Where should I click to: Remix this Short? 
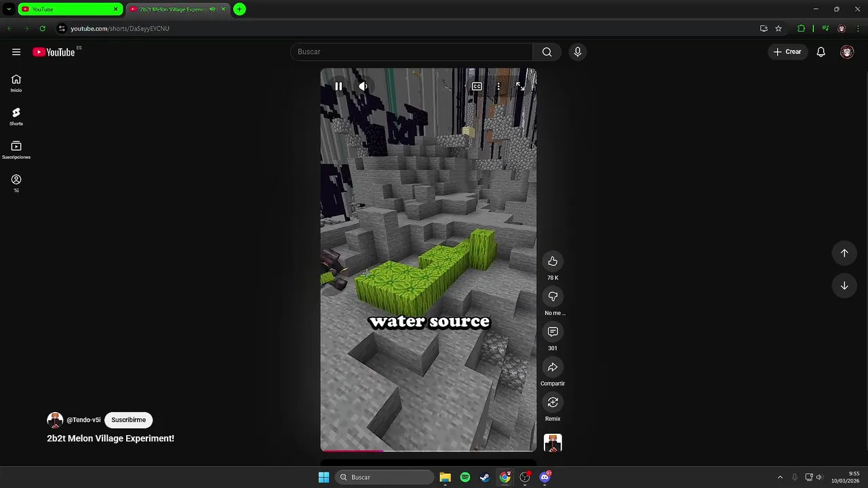553,403
